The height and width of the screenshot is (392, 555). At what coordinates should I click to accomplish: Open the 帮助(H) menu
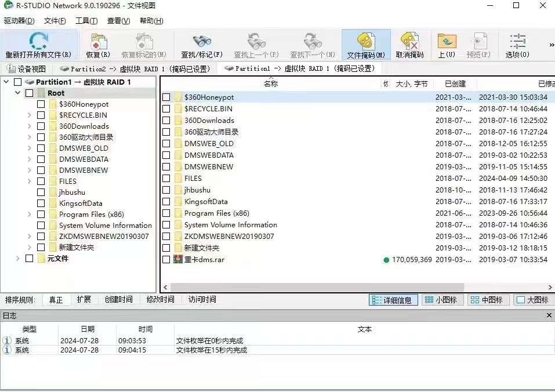click(x=151, y=21)
